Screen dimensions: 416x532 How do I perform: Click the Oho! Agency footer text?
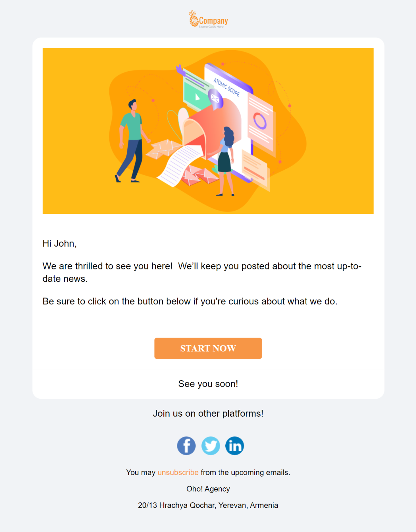[x=208, y=489]
